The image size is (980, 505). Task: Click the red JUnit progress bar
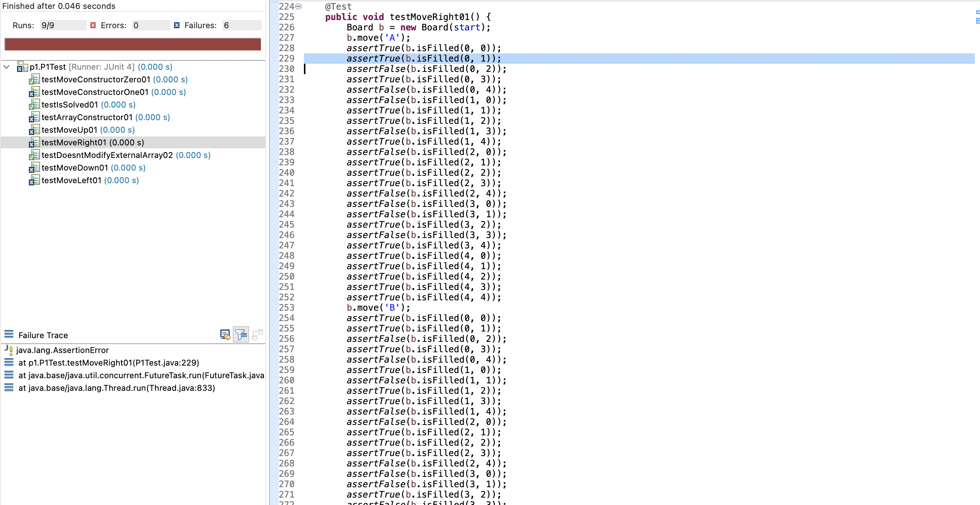click(x=132, y=44)
